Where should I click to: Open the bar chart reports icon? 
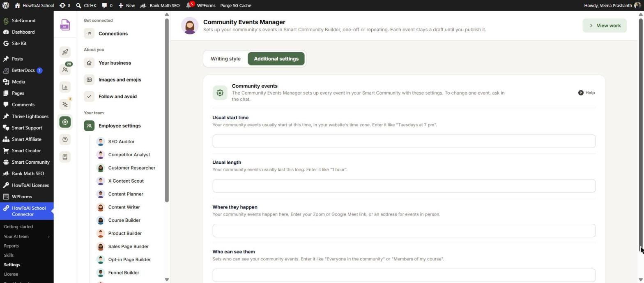click(x=65, y=87)
